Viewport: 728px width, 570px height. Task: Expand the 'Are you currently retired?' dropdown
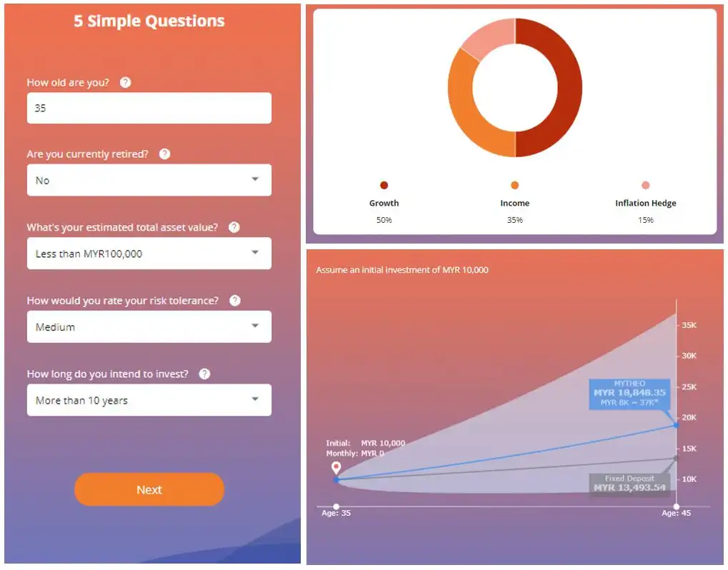tap(149, 179)
